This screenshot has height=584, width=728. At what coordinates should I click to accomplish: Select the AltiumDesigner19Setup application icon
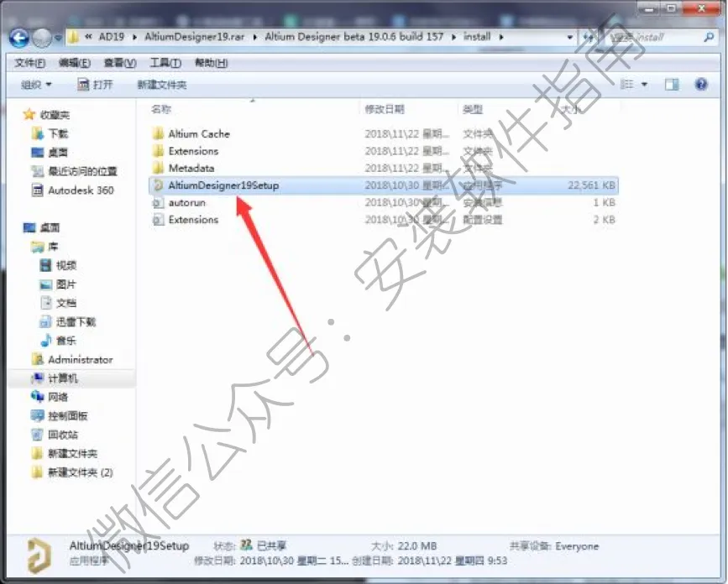click(159, 185)
